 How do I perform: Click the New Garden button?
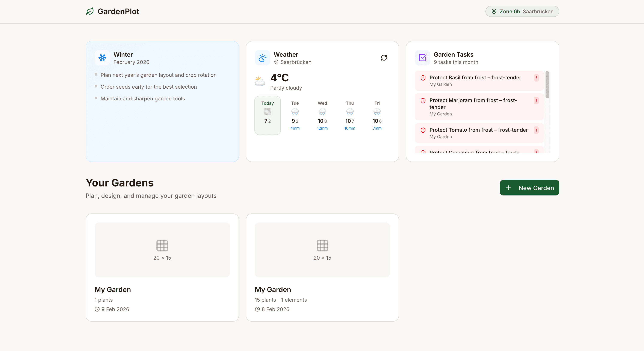(x=529, y=188)
